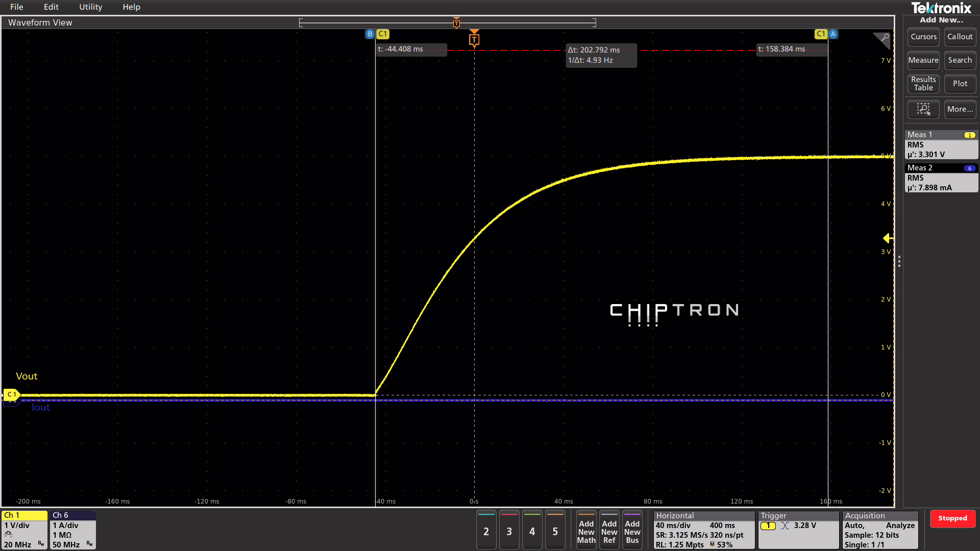Viewport: 980px width, 551px height.
Task: Click the yellow trigger level arrow
Action: pyautogui.click(x=888, y=238)
